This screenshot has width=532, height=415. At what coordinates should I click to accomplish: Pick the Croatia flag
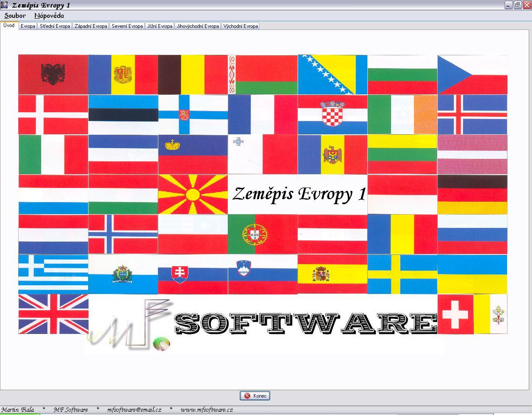tap(332, 114)
